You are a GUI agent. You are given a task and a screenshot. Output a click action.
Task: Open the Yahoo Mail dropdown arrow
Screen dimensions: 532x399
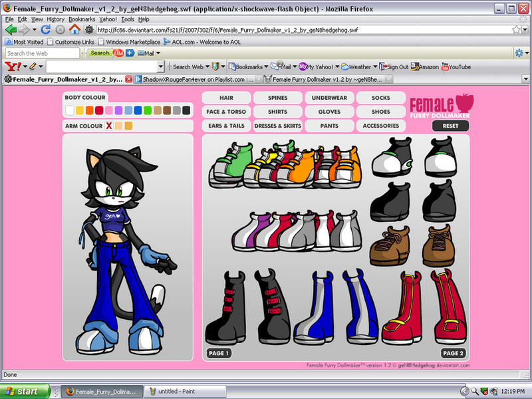[x=295, y=66]
